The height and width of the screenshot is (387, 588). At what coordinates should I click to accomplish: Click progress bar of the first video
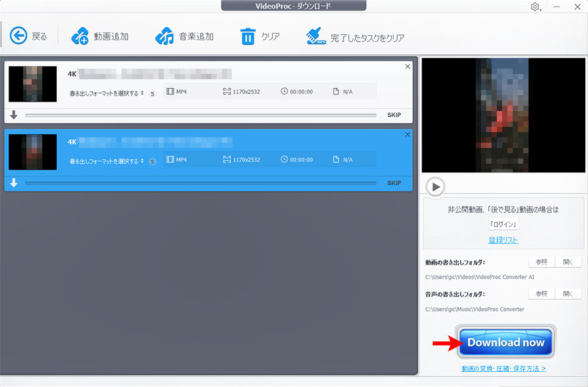201,116
